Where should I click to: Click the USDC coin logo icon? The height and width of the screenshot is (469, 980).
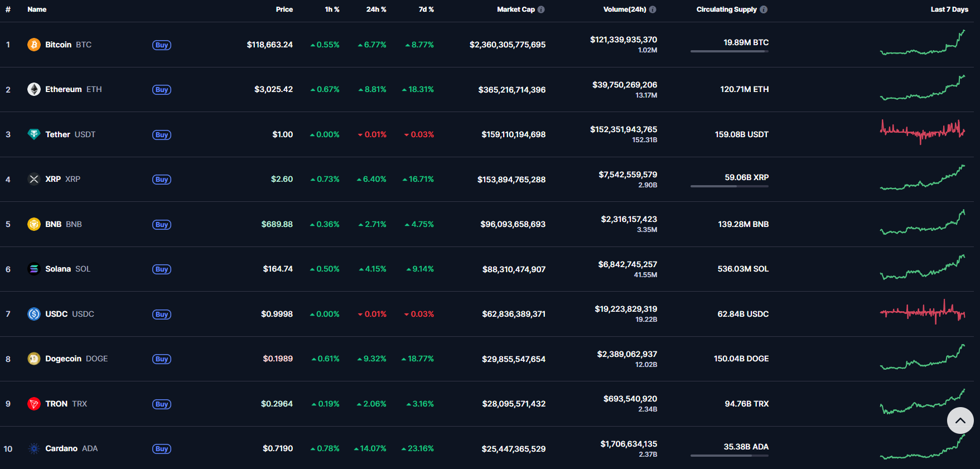pos(34,314)
